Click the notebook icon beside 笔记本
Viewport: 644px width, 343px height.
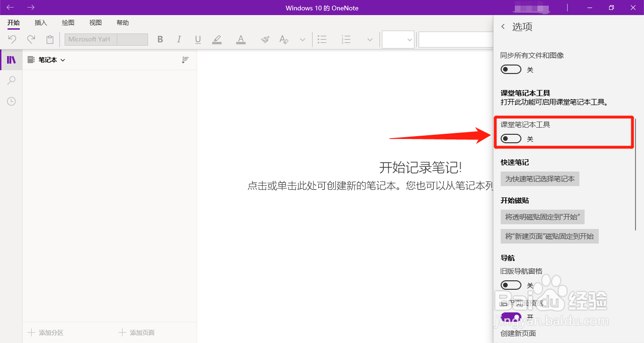point(32,60)
